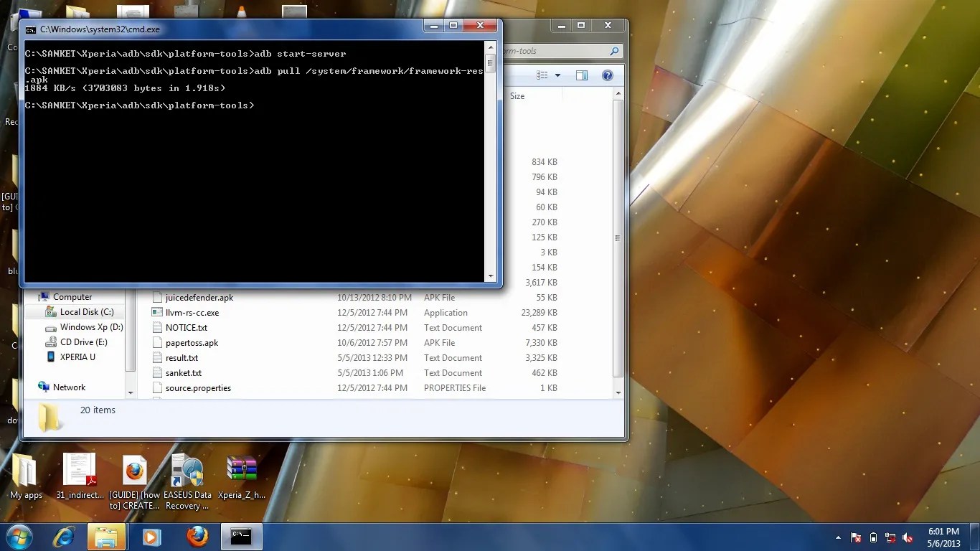The width and height of the screenshot is (980, 551).
Task: Click XPERIA U phone icon
Action: click(51, 357)
